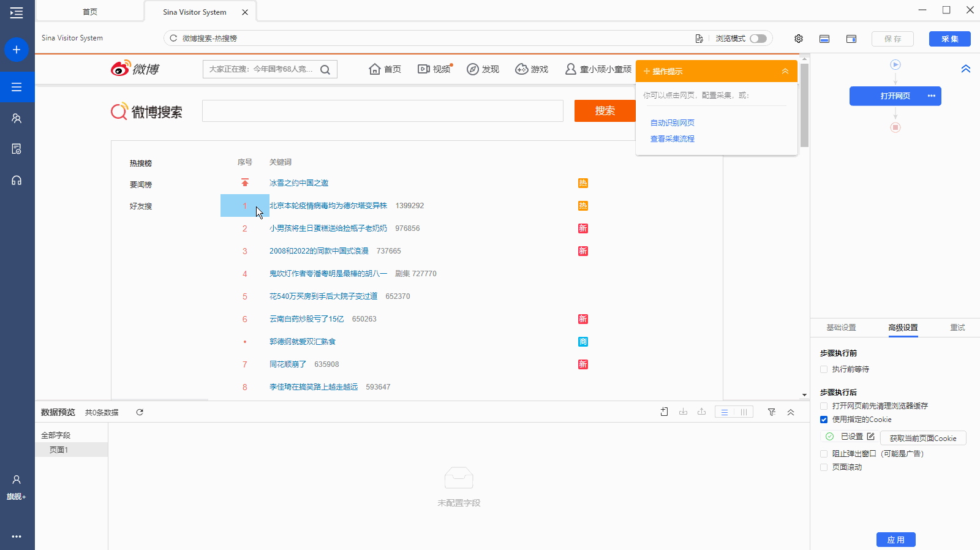Image resolution: width=980 pixels, height=550 pixels.
Task: Click the edit icon next to 已设置
Action: [x=870, y=437]
